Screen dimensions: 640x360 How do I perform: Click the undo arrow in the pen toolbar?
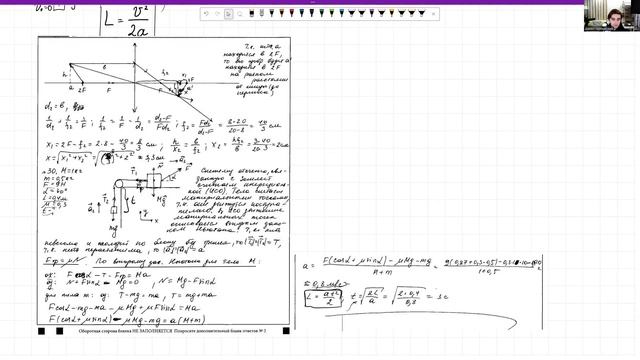coord(206,14)
